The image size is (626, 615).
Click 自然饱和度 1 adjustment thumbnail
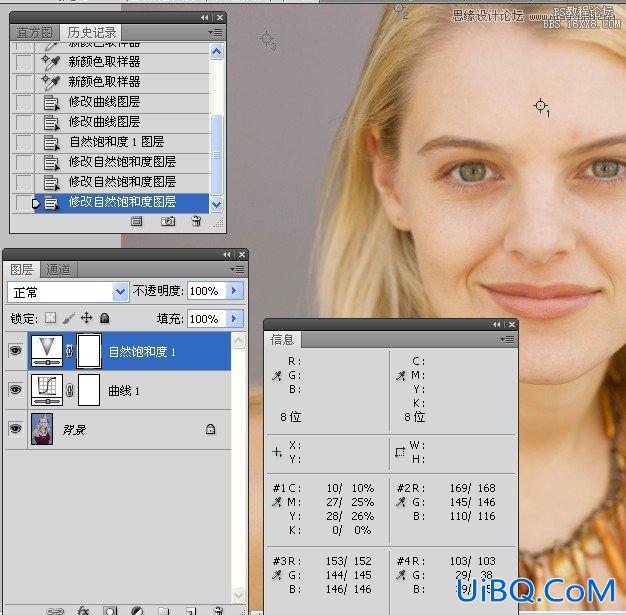47,351
